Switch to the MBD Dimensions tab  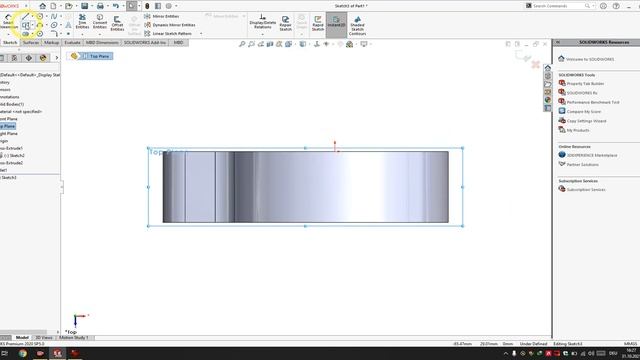pos(102,42)
